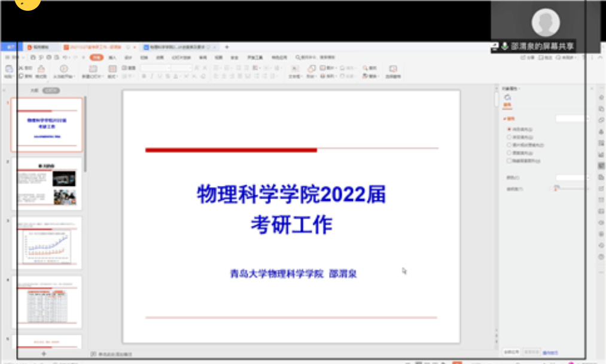
Task: Switch to the Outline tab in slide panel
Action: pos(34,90)
